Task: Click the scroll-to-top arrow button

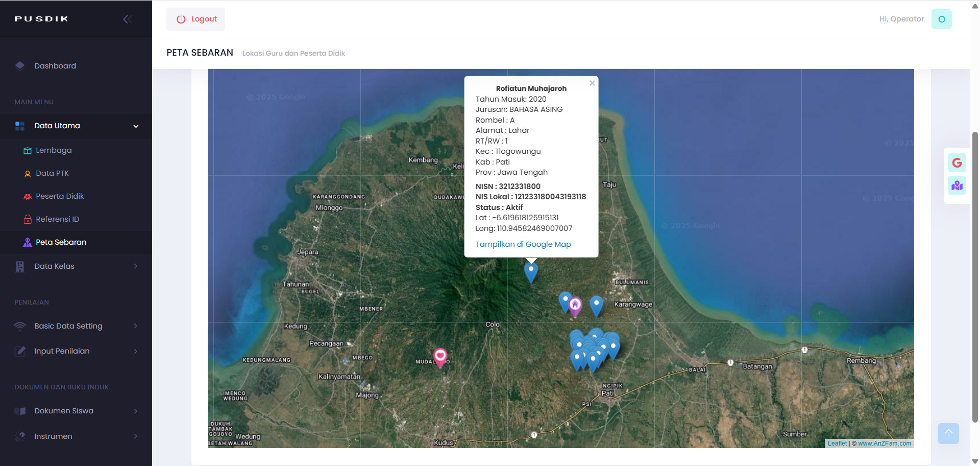Action: 948,433
